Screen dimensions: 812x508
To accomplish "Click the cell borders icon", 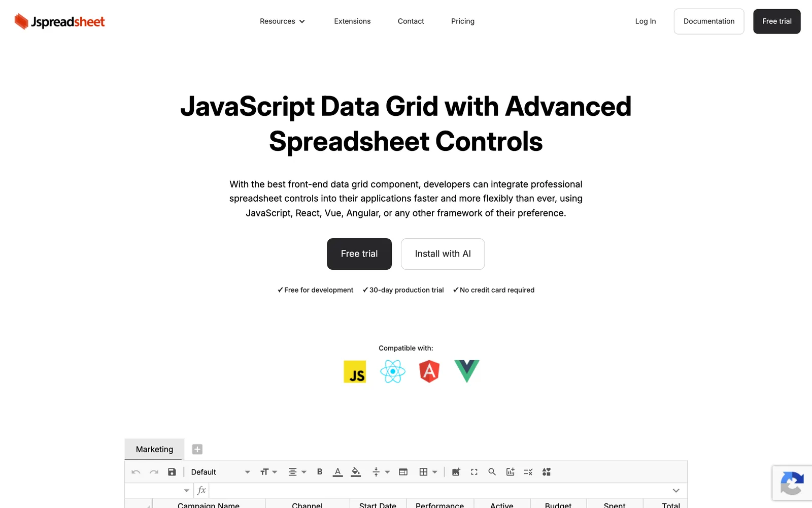I will 423,472.
